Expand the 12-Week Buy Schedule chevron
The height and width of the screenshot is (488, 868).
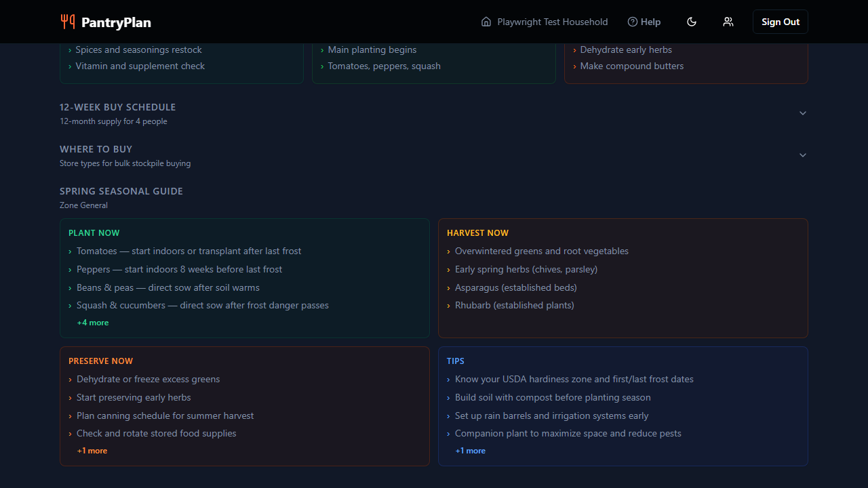point(803,113)
